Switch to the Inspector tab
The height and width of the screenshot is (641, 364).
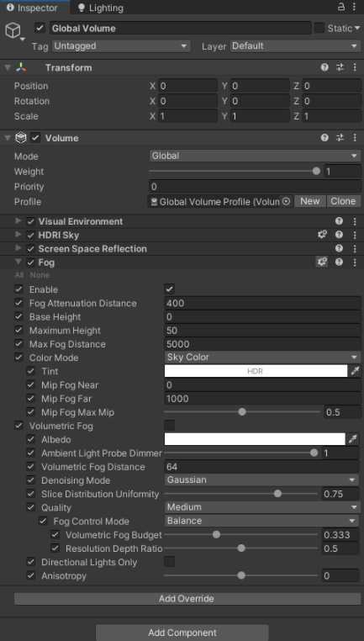pos(33,8)
